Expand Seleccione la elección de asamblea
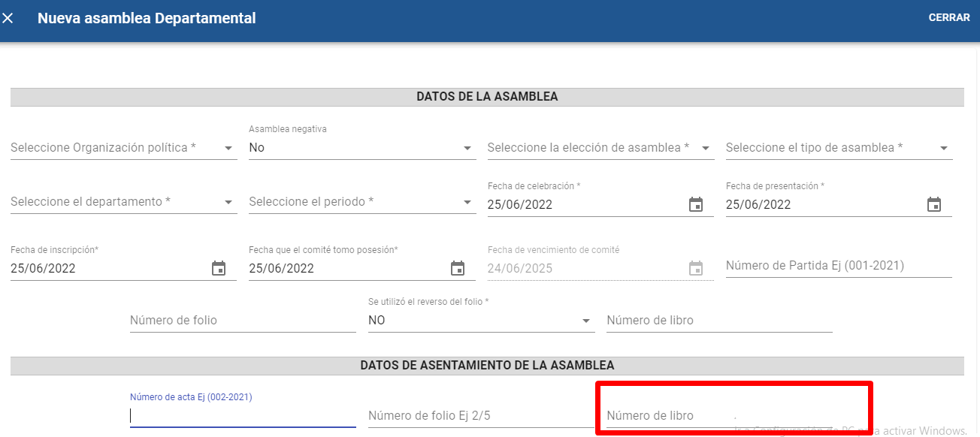 [706, 148]
